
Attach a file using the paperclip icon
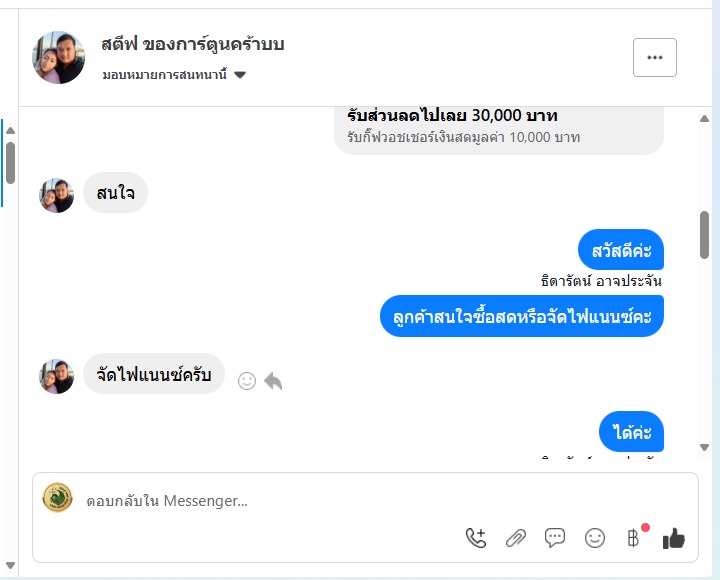click(515, 538)
